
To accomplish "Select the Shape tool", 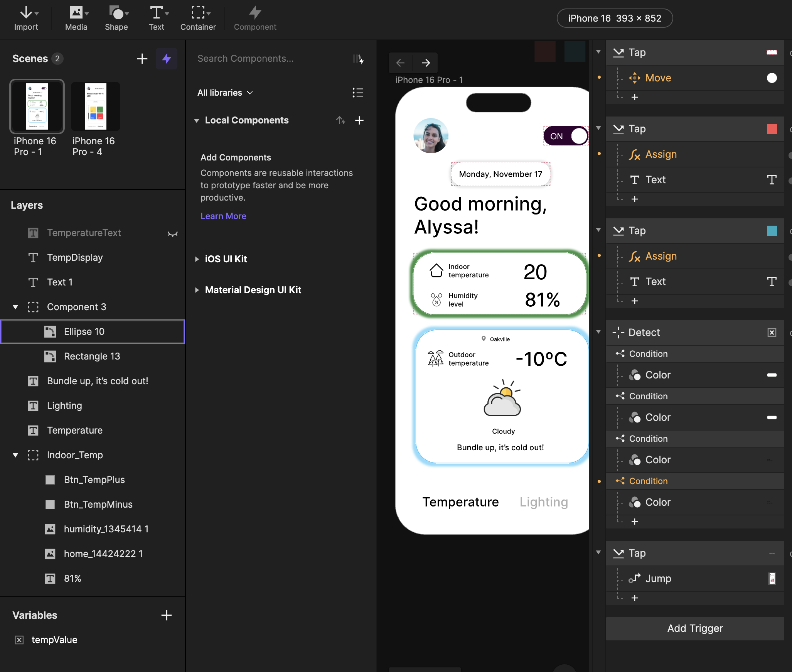I will point(116,18).
